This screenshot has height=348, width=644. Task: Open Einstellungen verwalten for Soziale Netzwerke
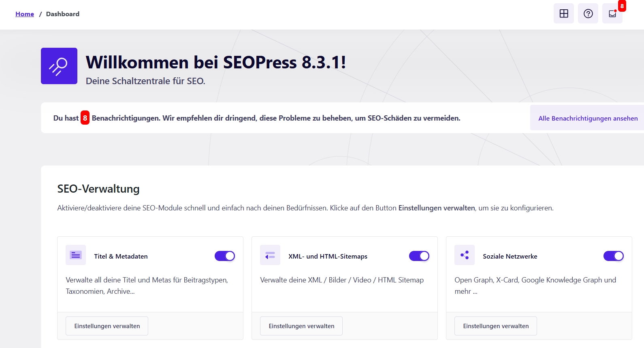(x=496, y=326)
